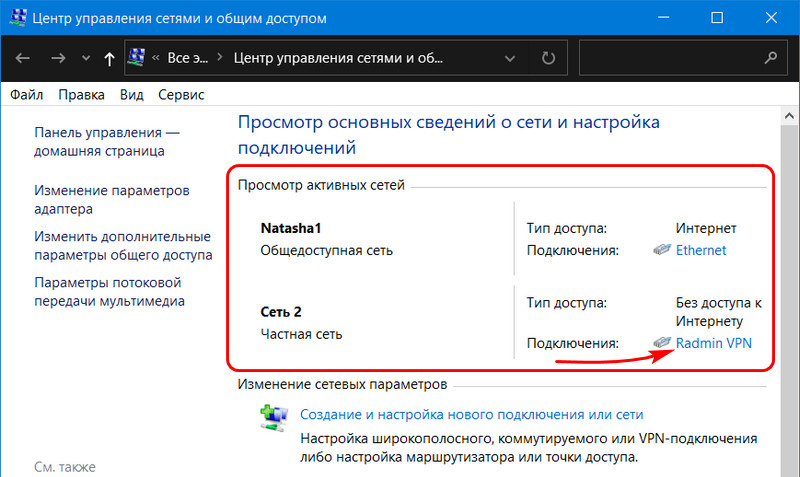Select the value "Интернет" for Natasha1
This screenshot has width=800, height=477.
click(706, 228)
